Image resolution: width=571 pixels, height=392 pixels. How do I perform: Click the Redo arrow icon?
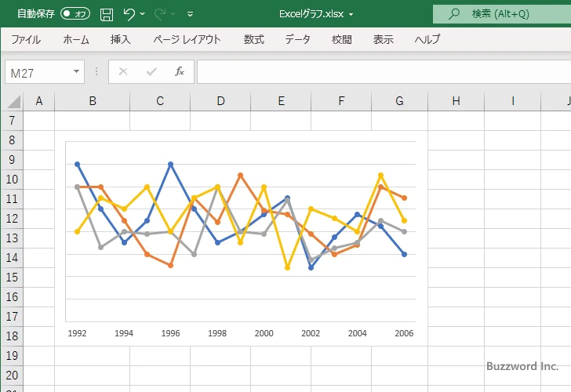click(x=161, y=14)
